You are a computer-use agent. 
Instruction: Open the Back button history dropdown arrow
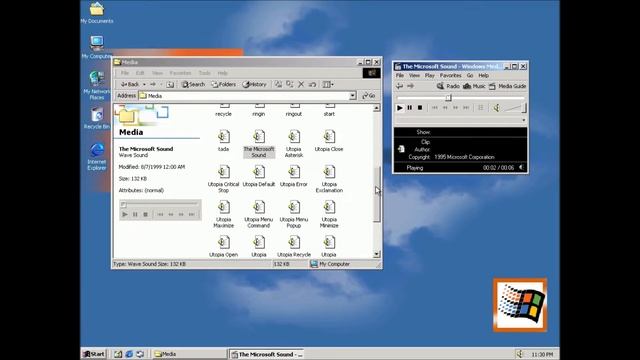tap(144, 84)
